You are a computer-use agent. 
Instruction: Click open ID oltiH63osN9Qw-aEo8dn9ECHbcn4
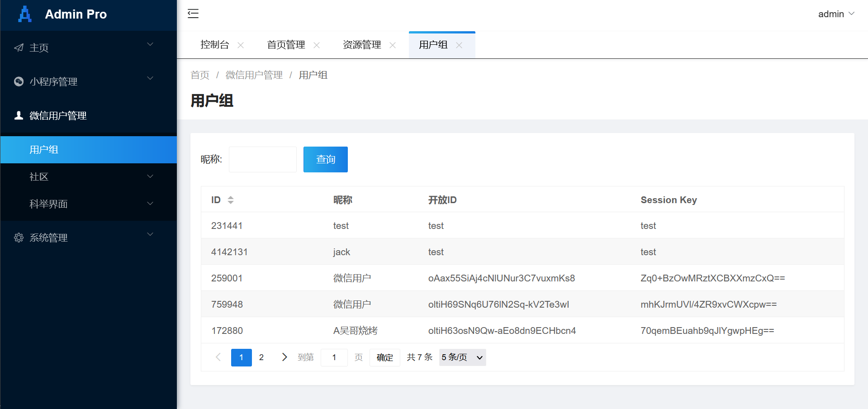tap(502, 331)
